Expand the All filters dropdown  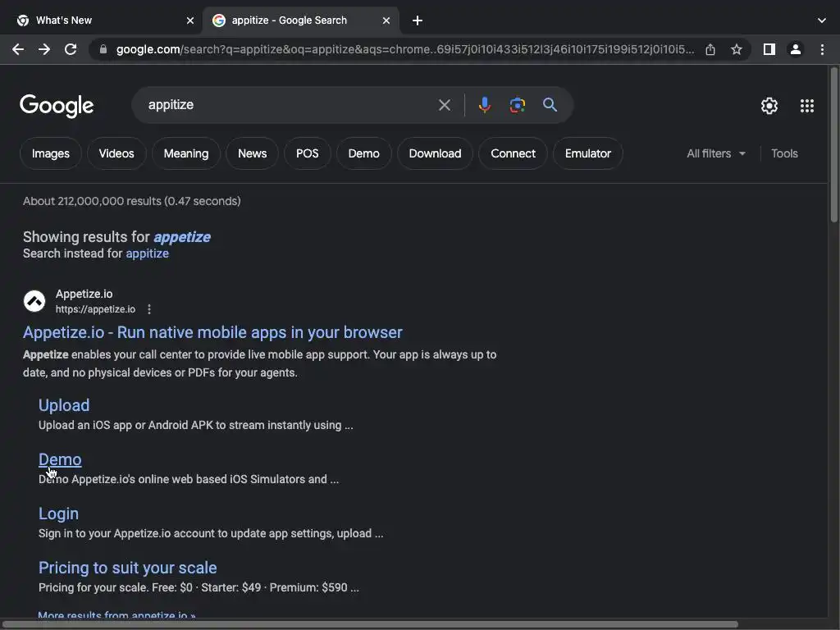716,153
